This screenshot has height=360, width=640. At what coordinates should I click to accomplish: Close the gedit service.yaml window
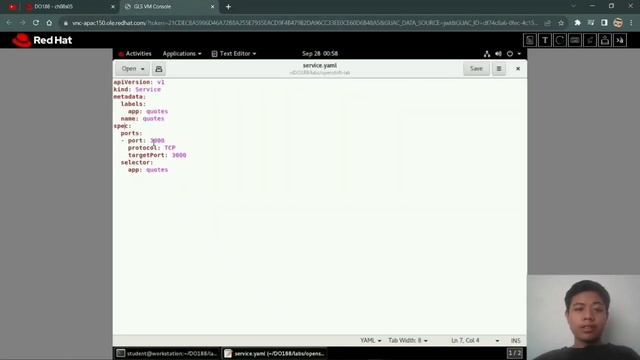(x=518, y=69)
